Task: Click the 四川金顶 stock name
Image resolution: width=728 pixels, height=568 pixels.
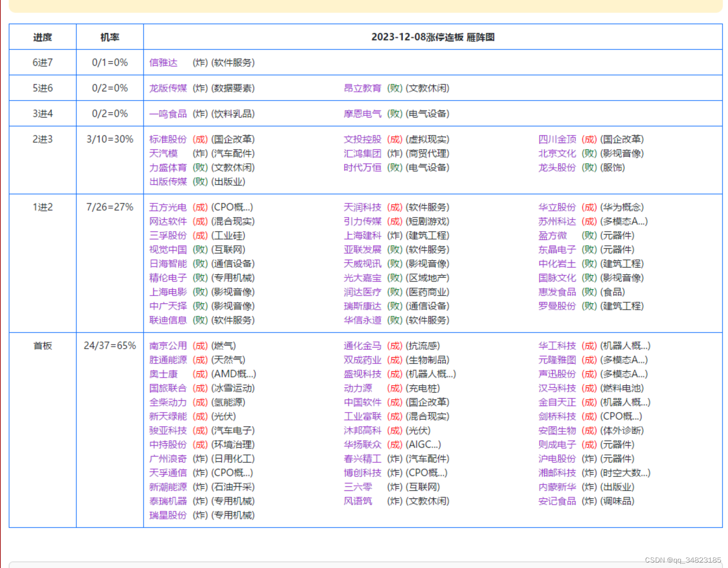Action: tap(557, 139)
